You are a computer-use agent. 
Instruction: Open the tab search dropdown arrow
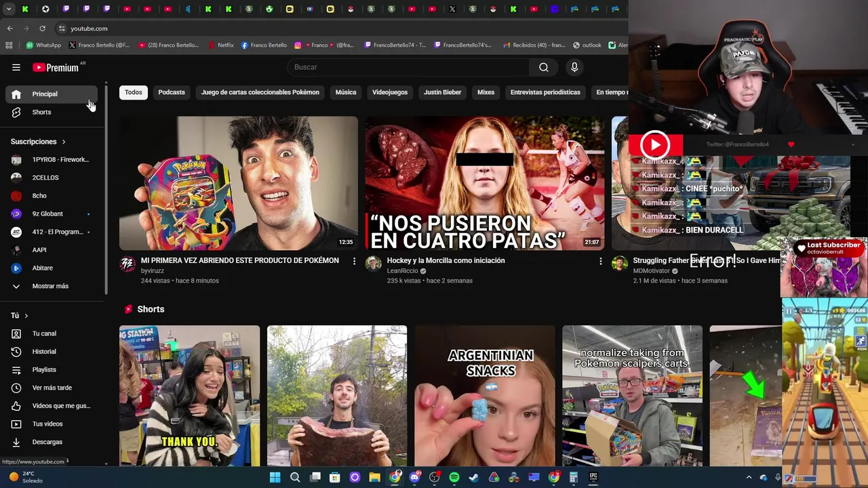click(9, 9)
